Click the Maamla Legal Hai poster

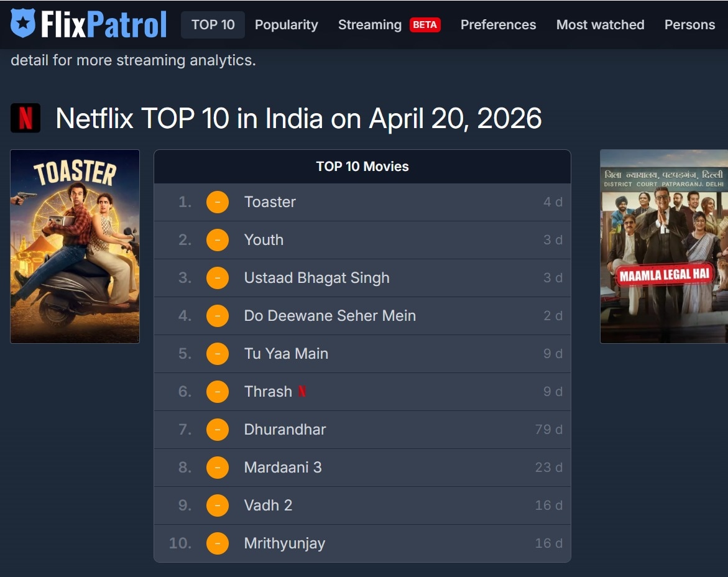pos(663,246)
